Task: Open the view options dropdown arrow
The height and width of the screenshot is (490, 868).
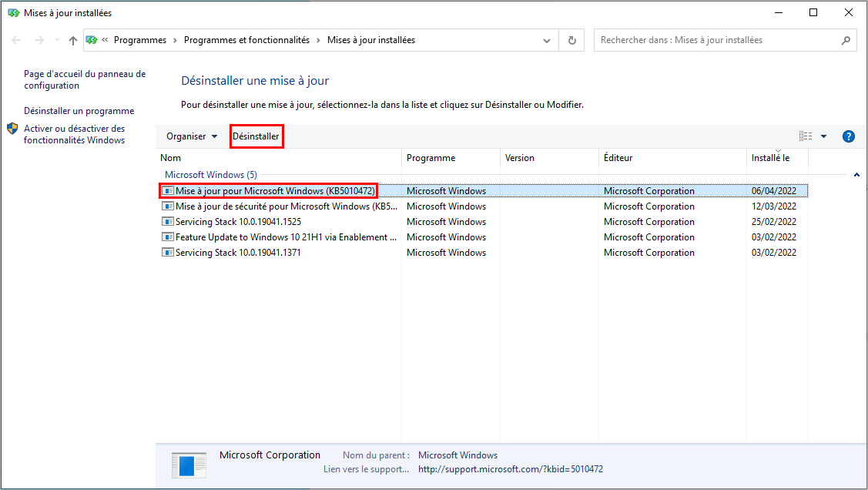Action: click(x=824, y=136)
